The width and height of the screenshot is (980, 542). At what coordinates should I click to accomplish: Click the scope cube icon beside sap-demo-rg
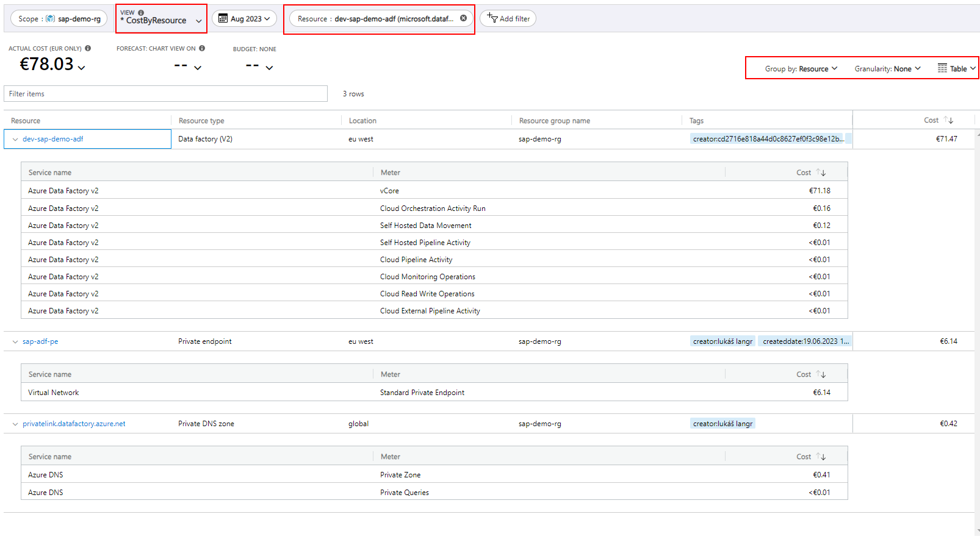51,18
